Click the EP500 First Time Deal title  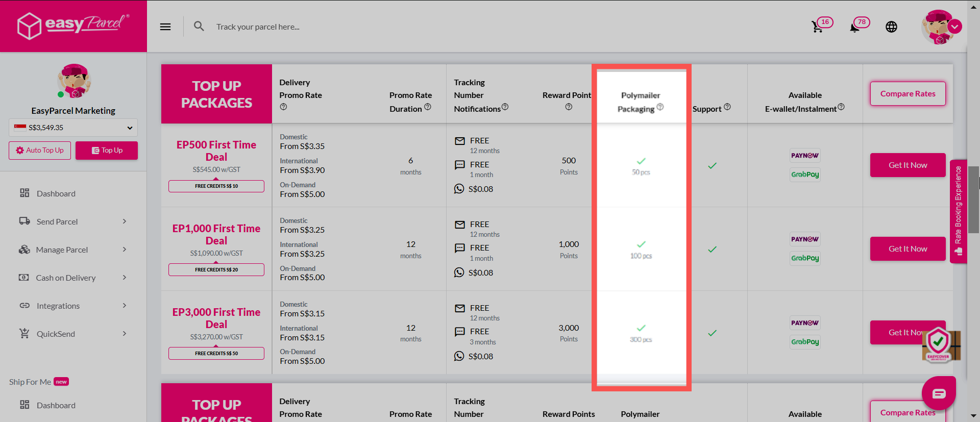(x=216, y=151)
